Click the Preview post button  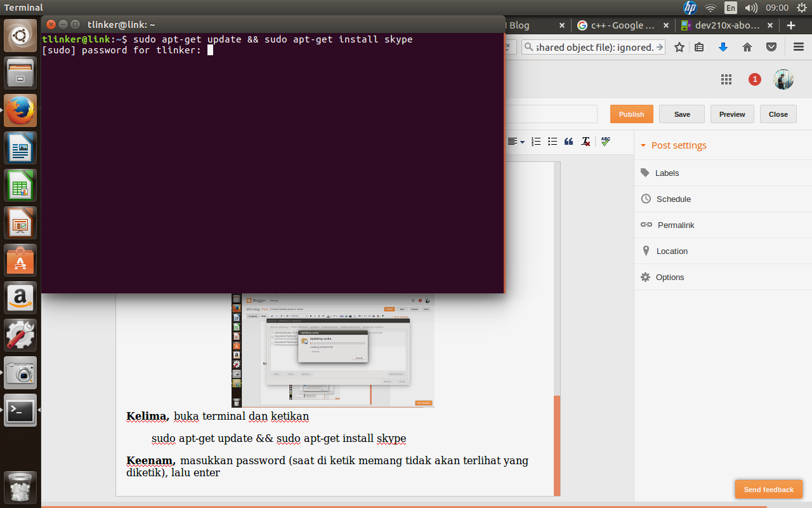click(x=732, y=114)
